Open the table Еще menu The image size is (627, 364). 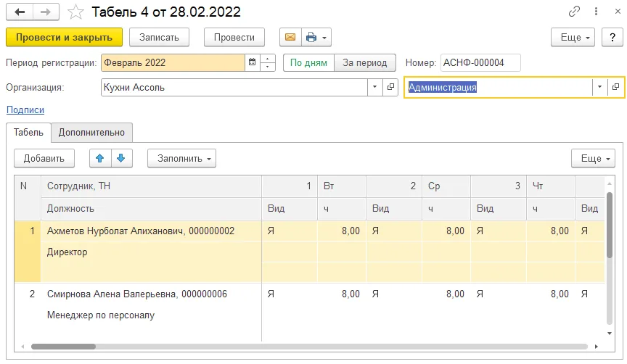pyautogui.click(x=593, y=158)
